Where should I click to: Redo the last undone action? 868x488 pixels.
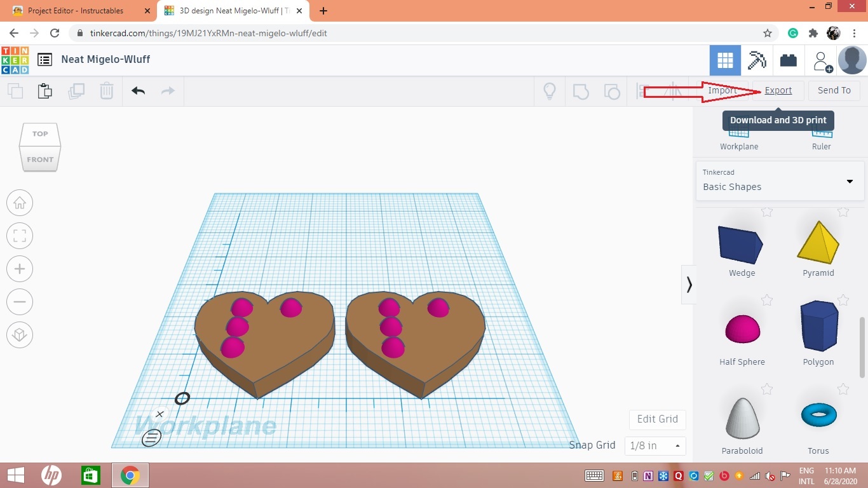click(168, 91)
